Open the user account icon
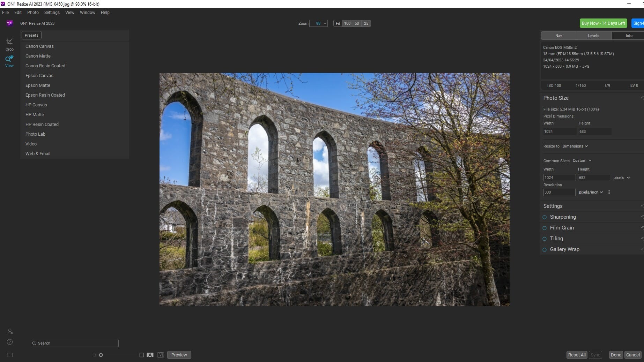This screenshot has width=644, height=362. pos(9,331)
